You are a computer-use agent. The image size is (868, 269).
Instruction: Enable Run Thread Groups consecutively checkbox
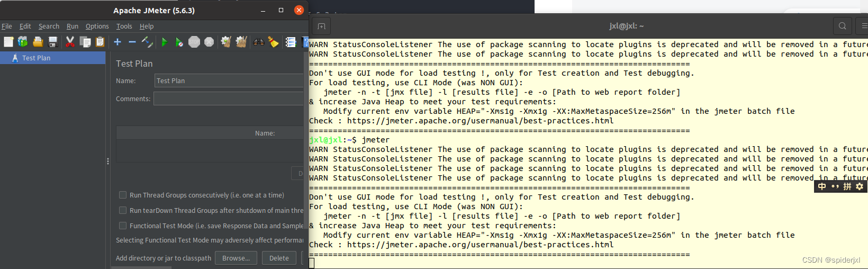point(123,195)
